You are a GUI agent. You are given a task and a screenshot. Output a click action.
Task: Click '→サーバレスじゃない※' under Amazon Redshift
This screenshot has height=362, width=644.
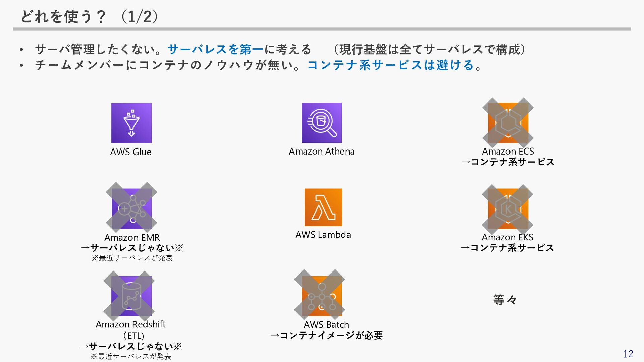[130, 346]
